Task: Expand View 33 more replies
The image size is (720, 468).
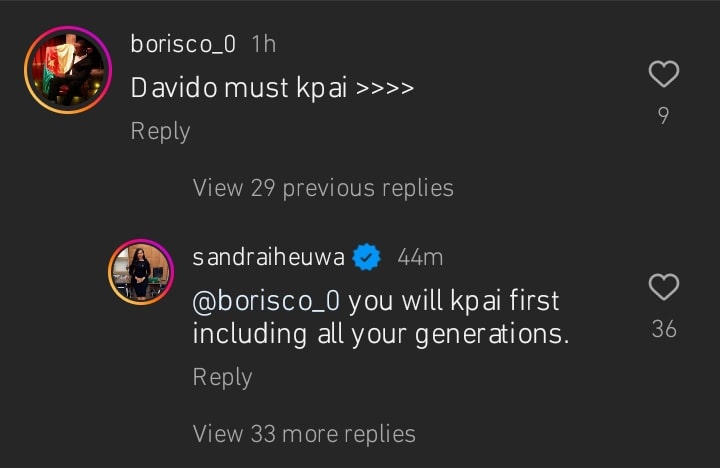Action: [x=303, y=433]
